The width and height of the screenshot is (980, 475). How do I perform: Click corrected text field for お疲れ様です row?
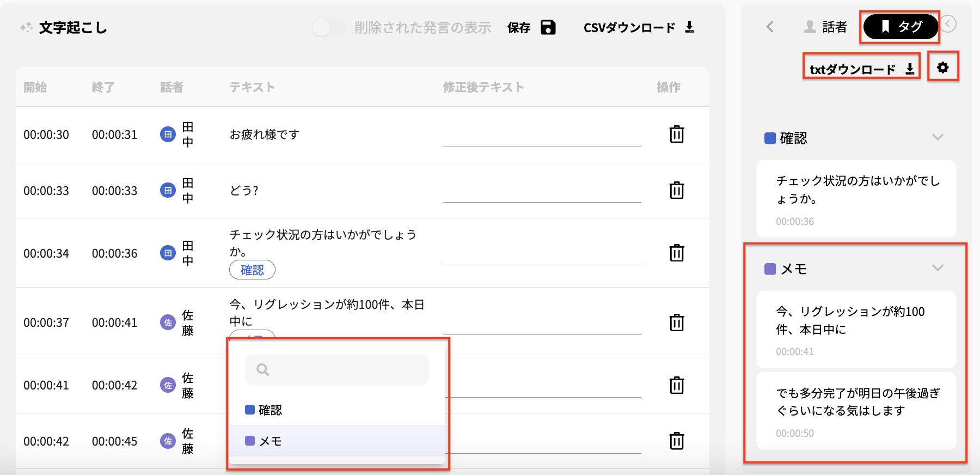coord(542,135)
